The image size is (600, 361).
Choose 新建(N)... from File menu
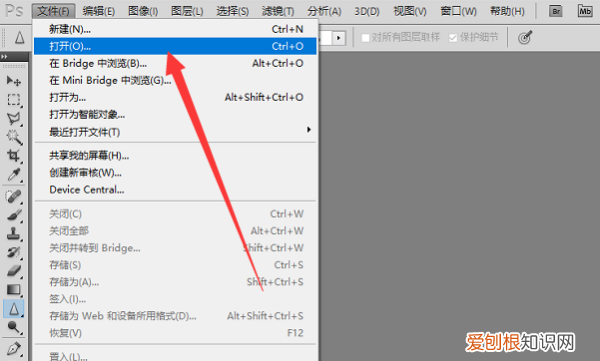(175, 29)
